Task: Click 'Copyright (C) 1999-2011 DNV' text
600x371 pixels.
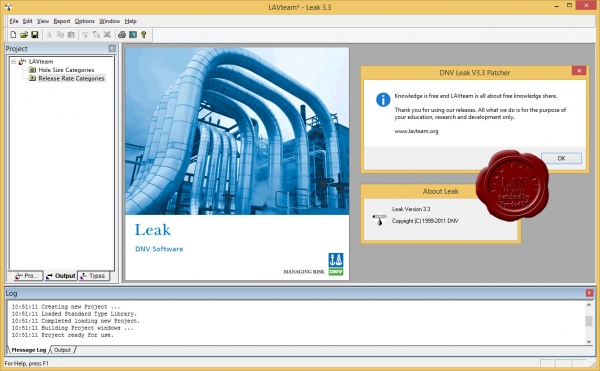Action: coord(425,221)
